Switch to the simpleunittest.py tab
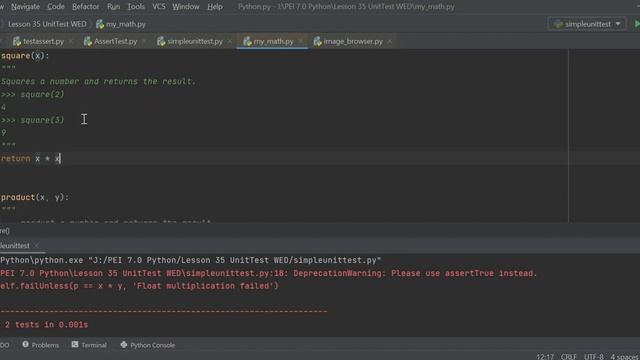The width and height of the screenshot is (640, 360). click(195, 41)
